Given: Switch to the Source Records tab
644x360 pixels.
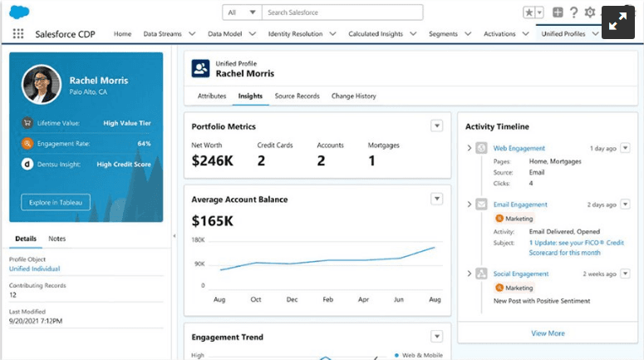Looking at the screenshot, I should [x=297, y=96].
